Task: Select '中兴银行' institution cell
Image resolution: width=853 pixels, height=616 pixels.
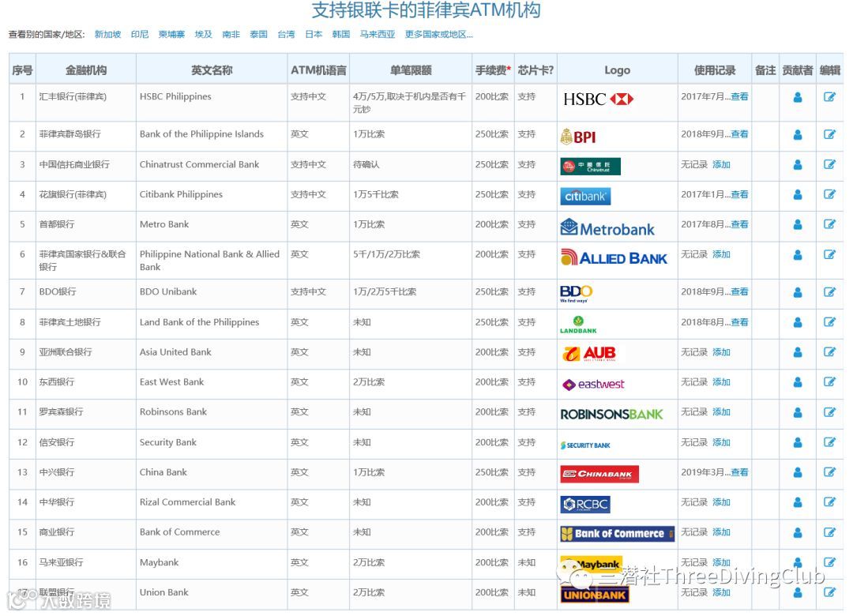Action: [x=57, y=472]
